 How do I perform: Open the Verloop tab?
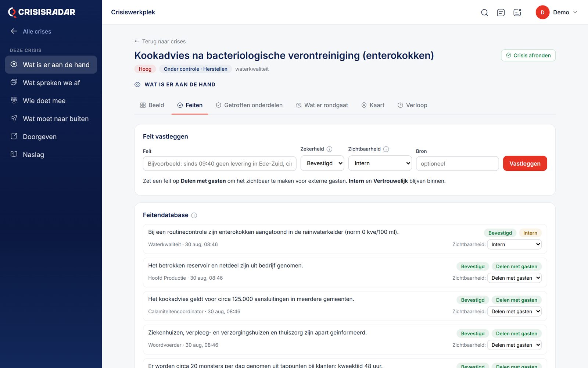[412, 105]
